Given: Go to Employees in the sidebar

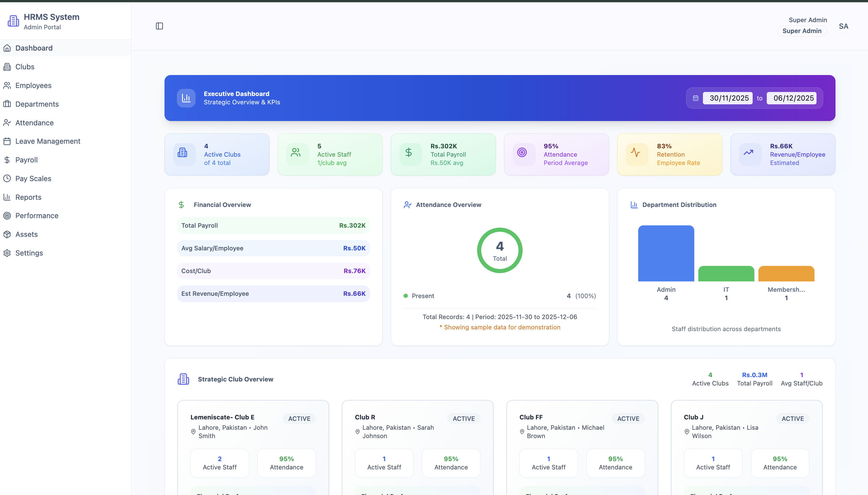Looking at the screenshot, I should [33, 85].
